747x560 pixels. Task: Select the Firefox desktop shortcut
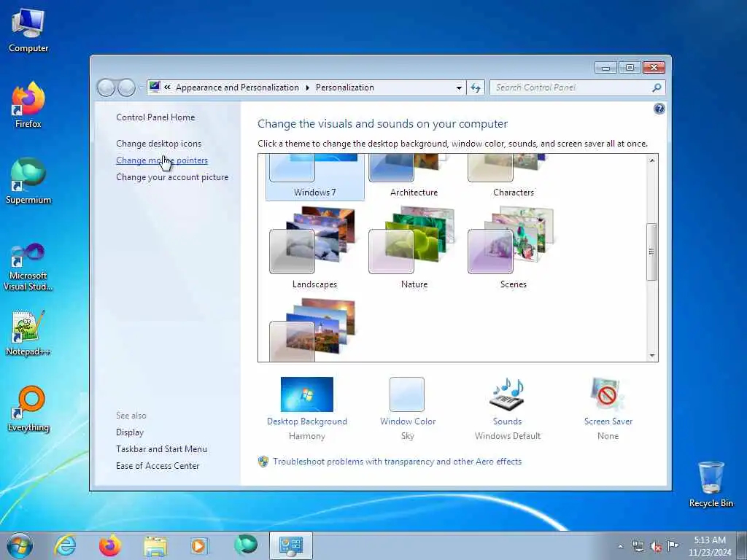28,105
